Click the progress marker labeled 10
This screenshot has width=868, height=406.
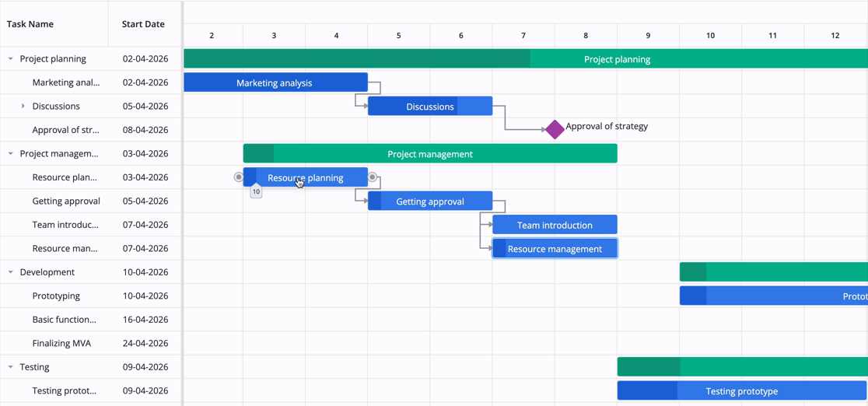[x=256, y=191]
